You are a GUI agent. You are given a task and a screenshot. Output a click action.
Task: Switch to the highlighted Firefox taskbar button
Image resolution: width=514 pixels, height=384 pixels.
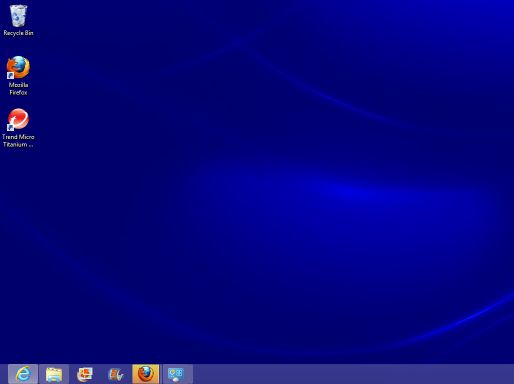coord(146,374)
